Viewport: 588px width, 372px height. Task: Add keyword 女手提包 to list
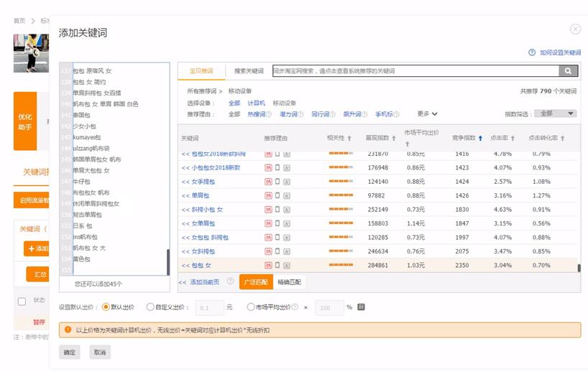[198, 182]
